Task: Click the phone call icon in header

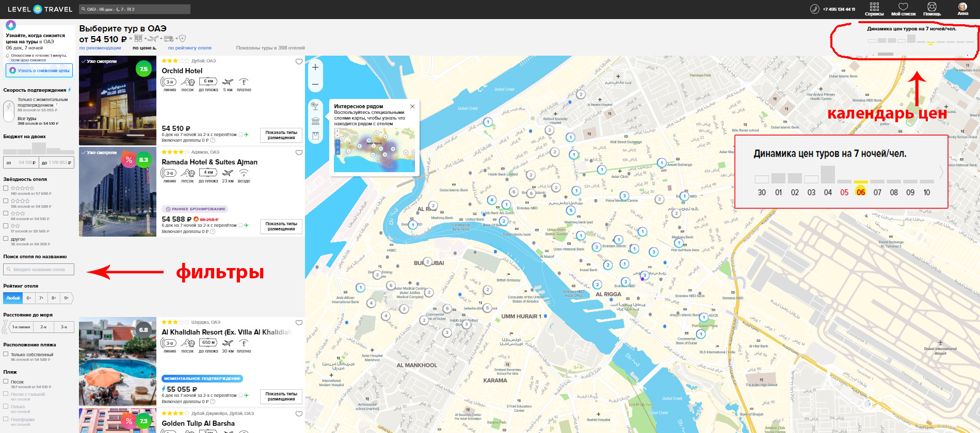Action: coord(814,9)
